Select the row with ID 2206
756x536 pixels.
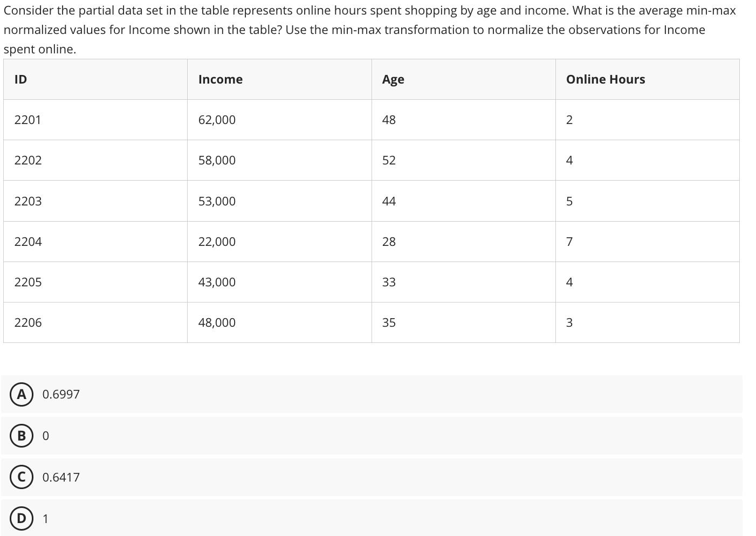click(28, 322)
